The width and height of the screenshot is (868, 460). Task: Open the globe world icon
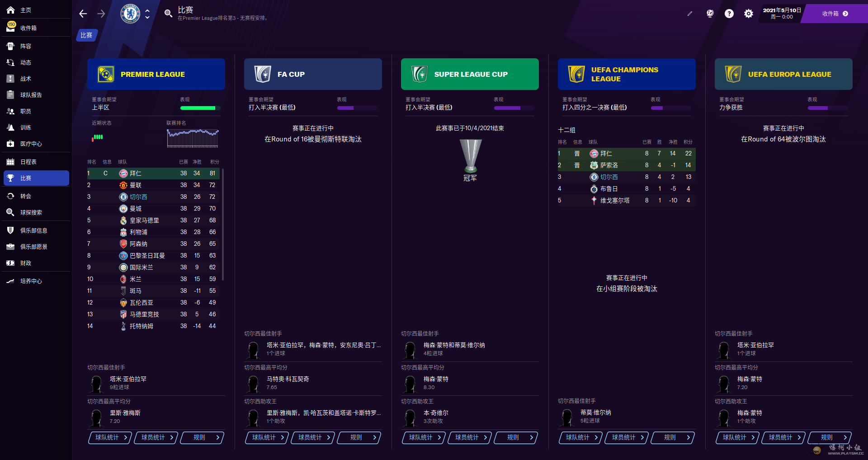coord(710,14)
